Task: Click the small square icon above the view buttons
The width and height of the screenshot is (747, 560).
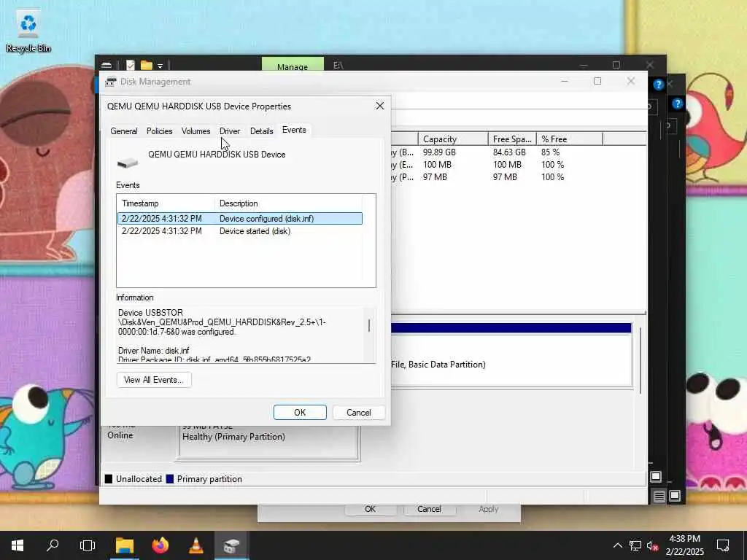Action: [x=656, y=477]
